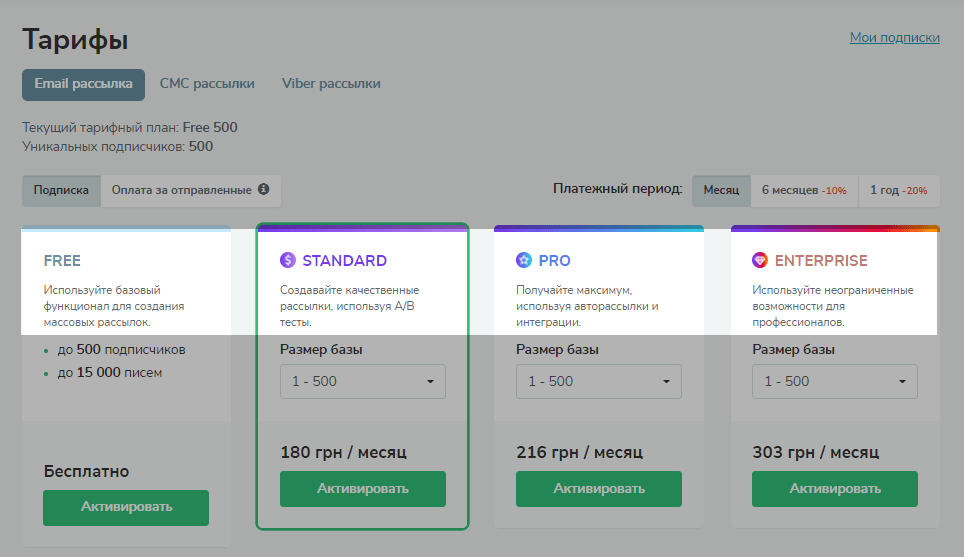
Task: Click the STANDARD plan dollar icon
Action: [x=288, y=261]
